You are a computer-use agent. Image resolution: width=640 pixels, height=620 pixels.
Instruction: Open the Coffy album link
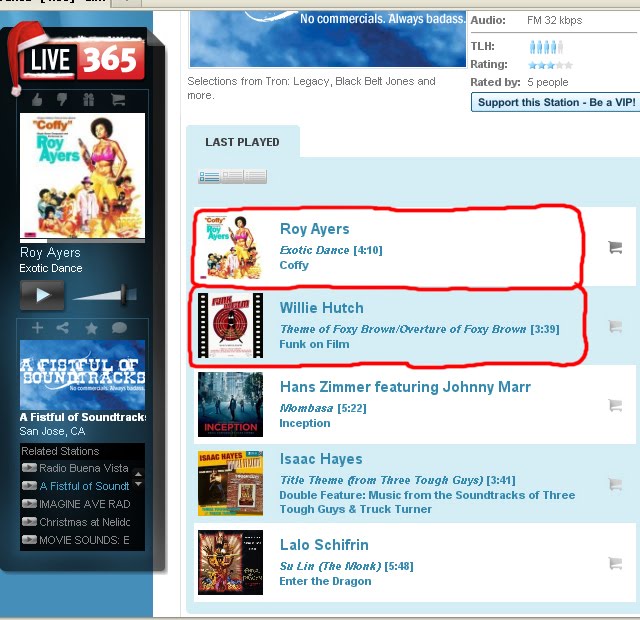click(x=294, y=265)
